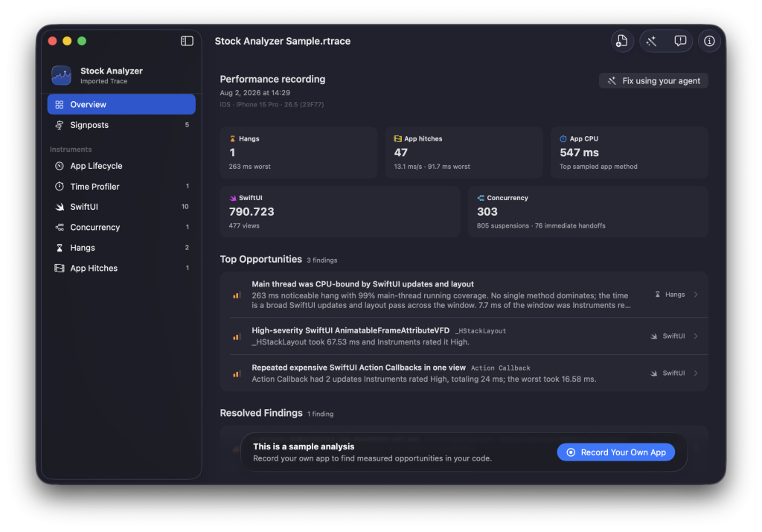The height and width of the screenshot is (532, 762).
Task: Select the Time Profiler instrument
Action: pyautogui.click(x=121, y=186)
